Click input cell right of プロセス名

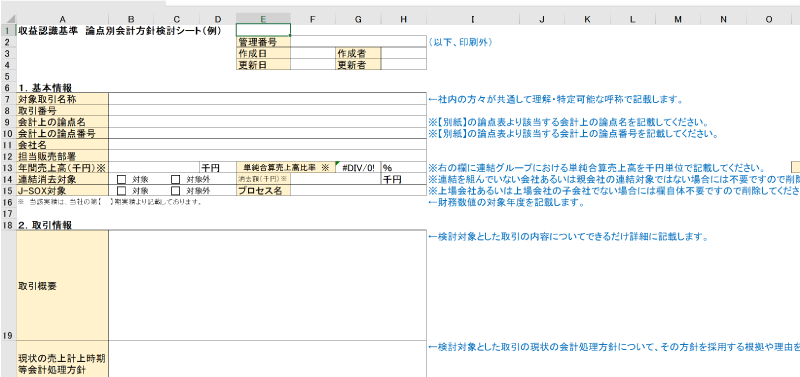pyautogui.click(x=358, y=191)
